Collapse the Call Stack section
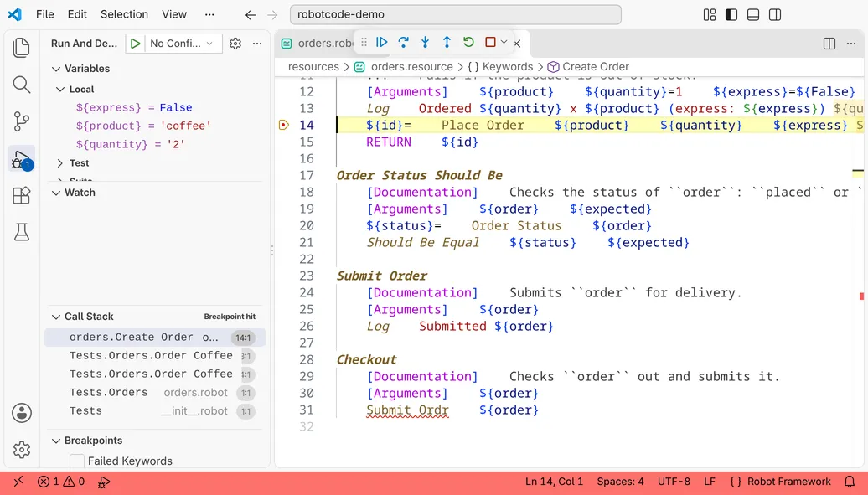Screen dimensions: 868x495 pyautogui.click(x=56, y=317)
